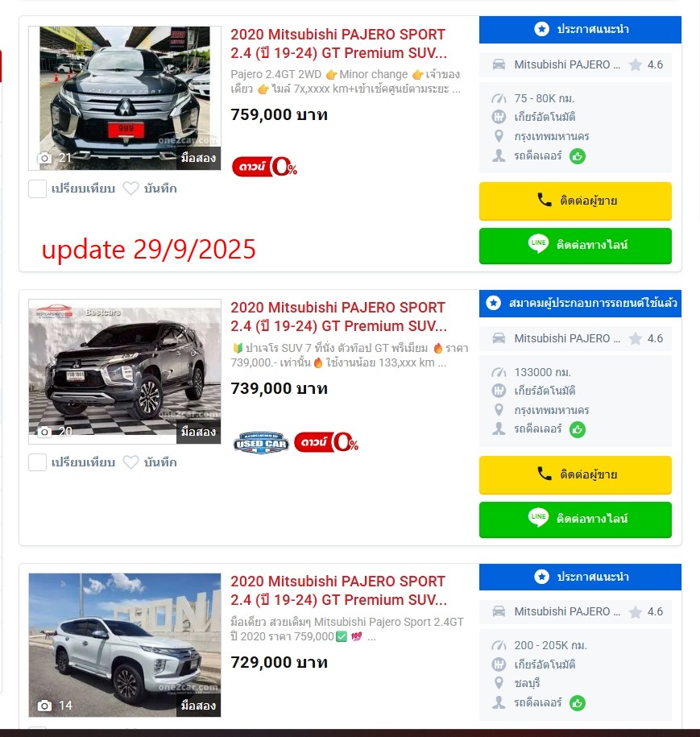The image size is (700, 737).
Task: Click the verified dealer thumbs-up icon on first listing
Action: click(578, 156)
